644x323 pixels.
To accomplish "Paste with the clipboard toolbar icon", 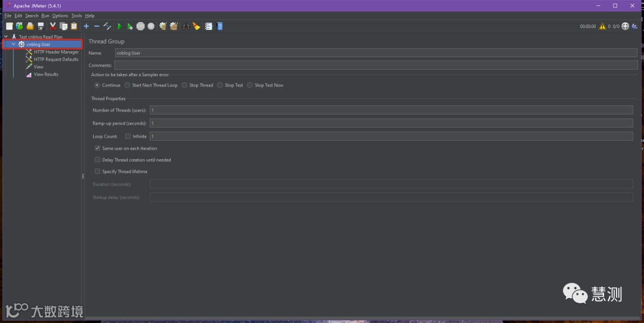I will tap(74, 26).
